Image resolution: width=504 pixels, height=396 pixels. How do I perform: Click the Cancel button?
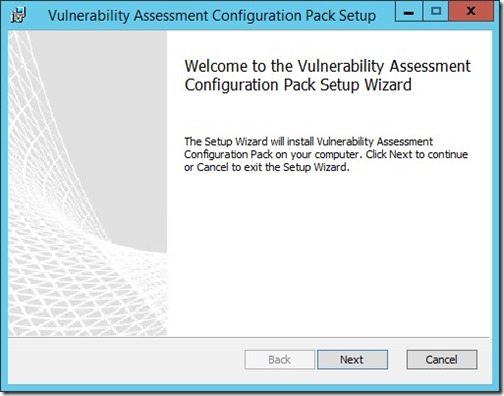[442, 360]
